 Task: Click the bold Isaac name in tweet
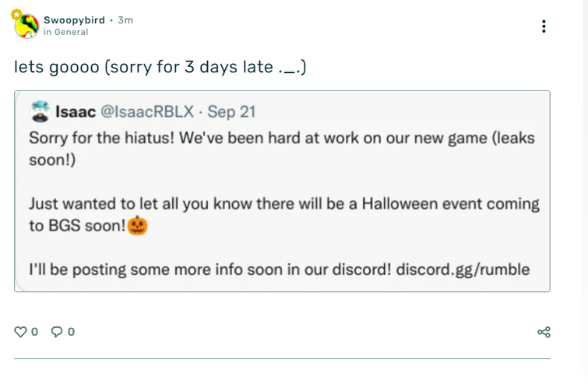tap(76, 111)
